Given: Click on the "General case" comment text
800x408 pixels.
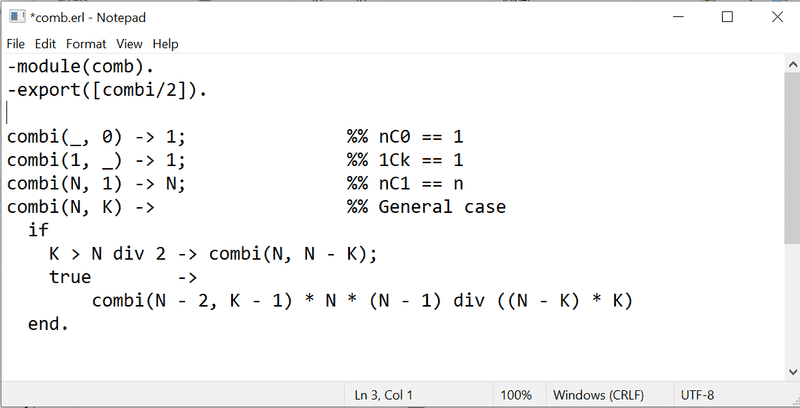Looking at the screenshot, I should point(442,208).
